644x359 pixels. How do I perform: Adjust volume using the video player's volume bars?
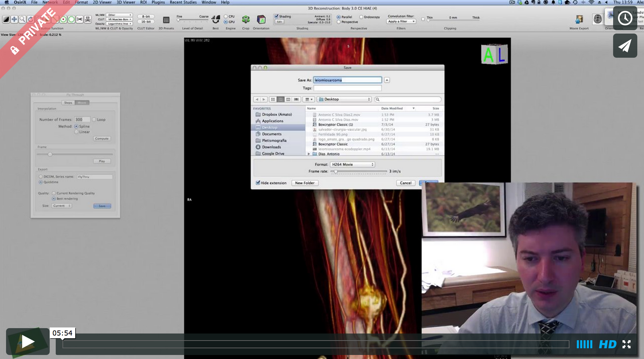584,344
